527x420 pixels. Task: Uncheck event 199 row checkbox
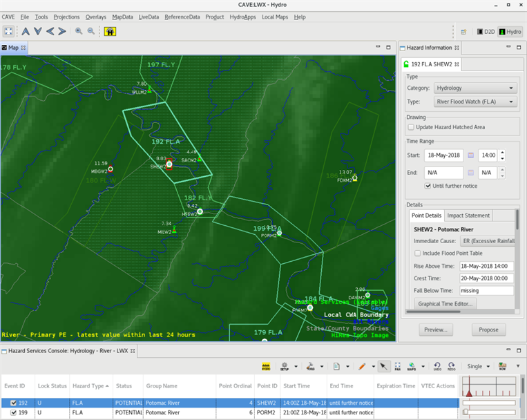click(x=13, y=412)
